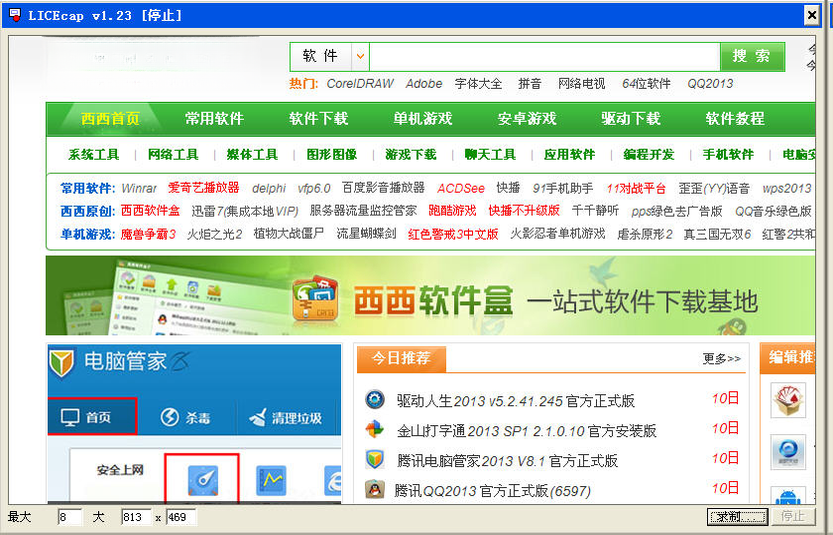Click the blue round app icon under 编辑推荐

(788, 452)
